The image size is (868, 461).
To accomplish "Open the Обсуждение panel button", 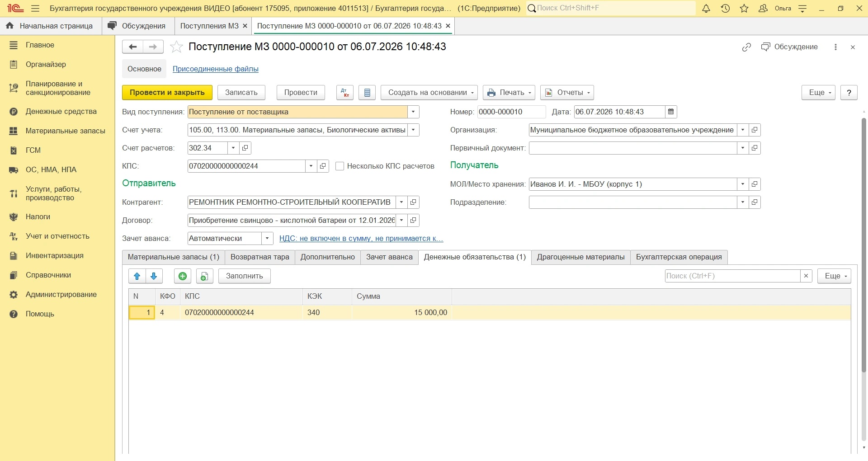I will click(789, 47).
